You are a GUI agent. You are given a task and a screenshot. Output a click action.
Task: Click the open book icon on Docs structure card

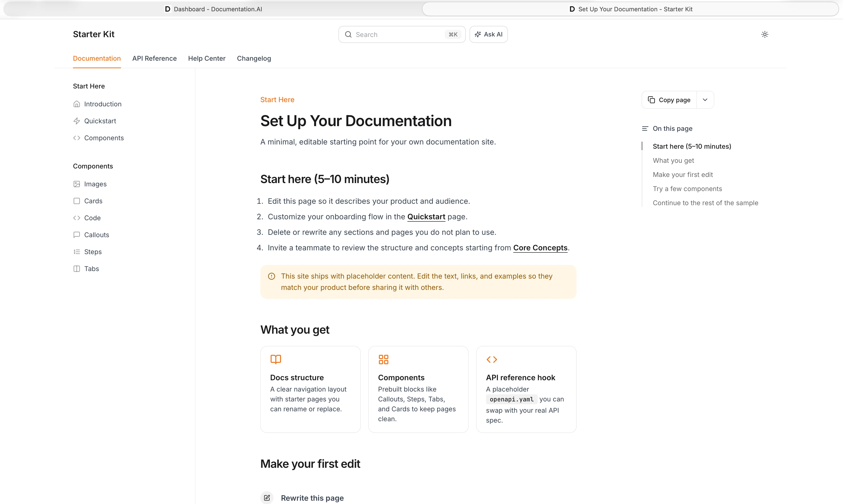(276, 359)
